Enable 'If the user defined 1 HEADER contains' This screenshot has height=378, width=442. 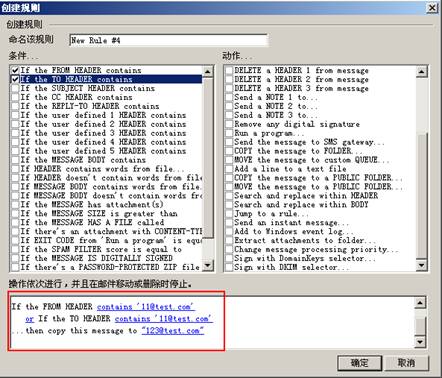[15, 115]
